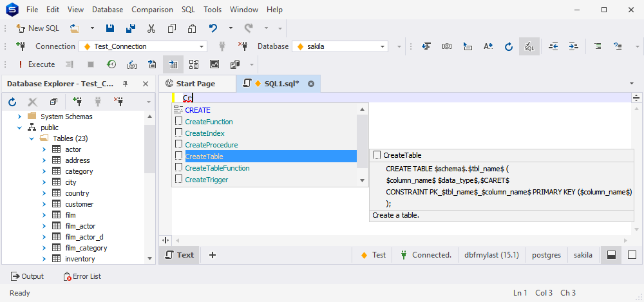Click the Undo arrow icon
Screen dimensions: 644x302
click(213, 28)
